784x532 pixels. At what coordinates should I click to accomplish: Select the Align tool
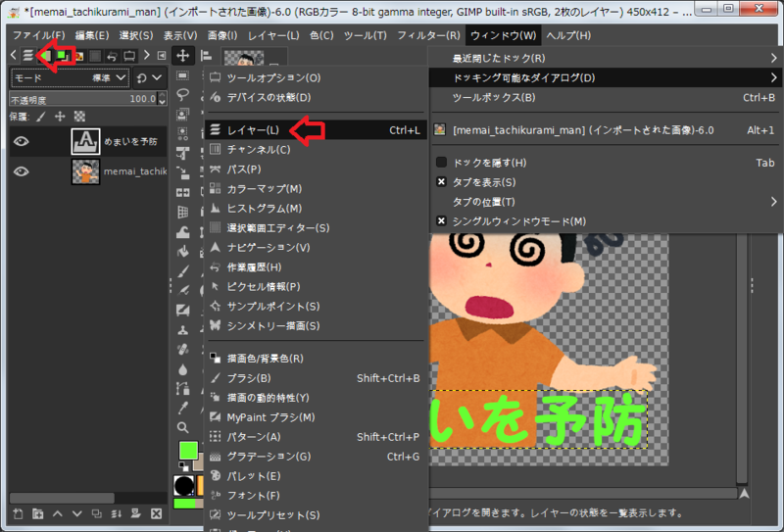point(206,56)
